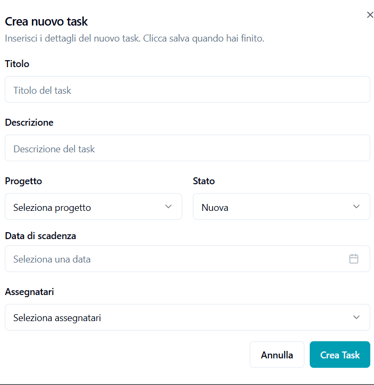Click the Data di scadenza label

coord(40,236)
